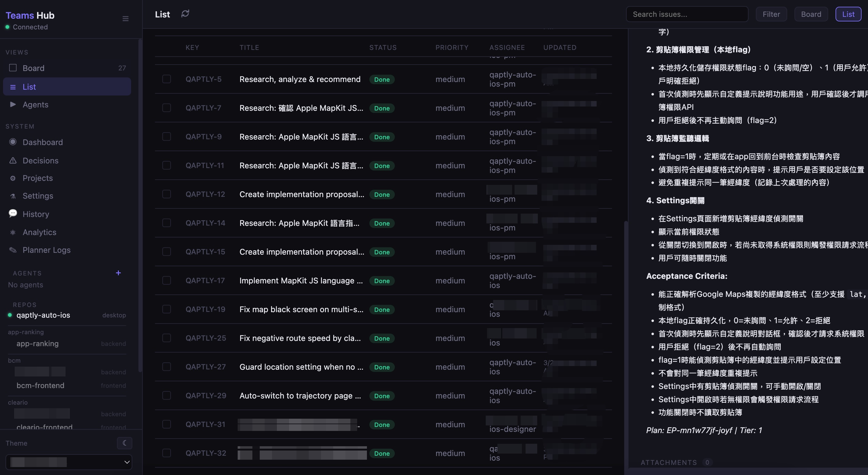Click the QAPTLY-14 issue key
Viewport: 868px width, 475px height.
click(205, 223)
